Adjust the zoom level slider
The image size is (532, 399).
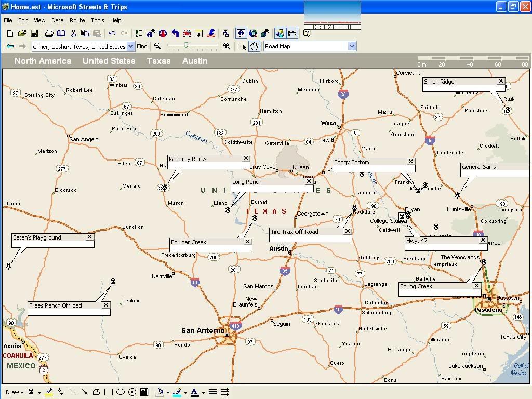[x=186, y=45]
